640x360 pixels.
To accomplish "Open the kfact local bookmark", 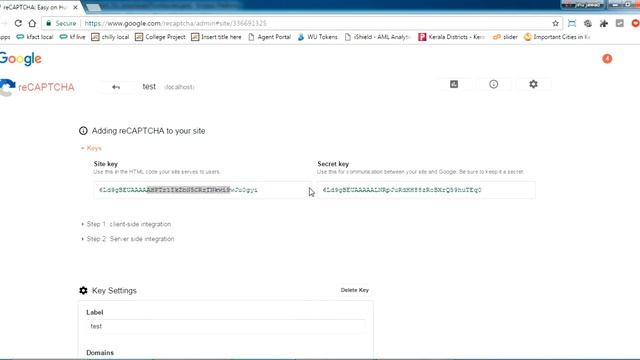I will 35,37.
